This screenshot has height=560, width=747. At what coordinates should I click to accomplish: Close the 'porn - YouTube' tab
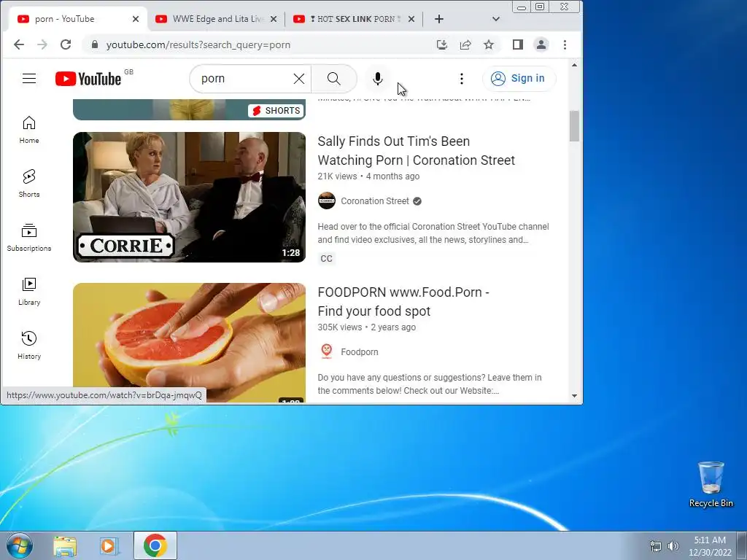click(x=136, y=19)
